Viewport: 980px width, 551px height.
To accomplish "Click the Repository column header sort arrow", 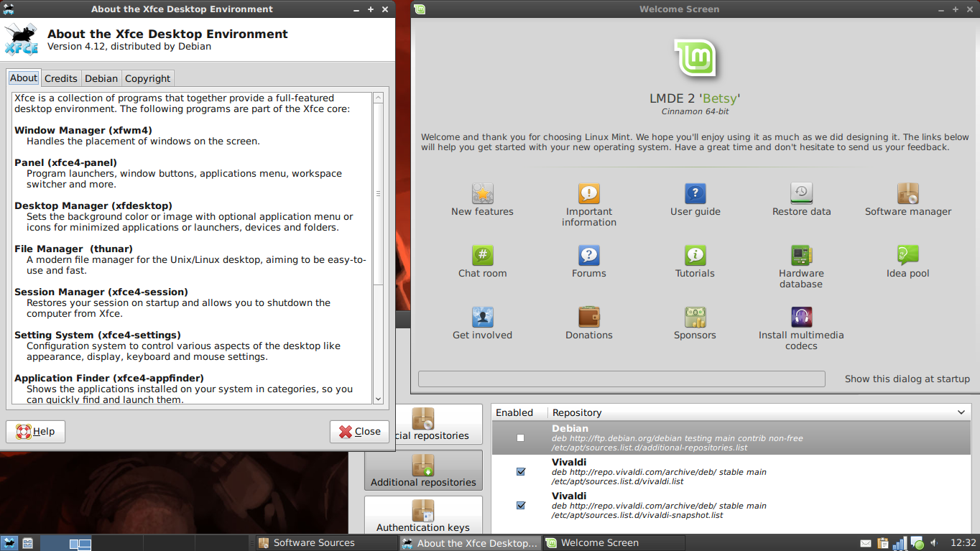I will [961, 412].
